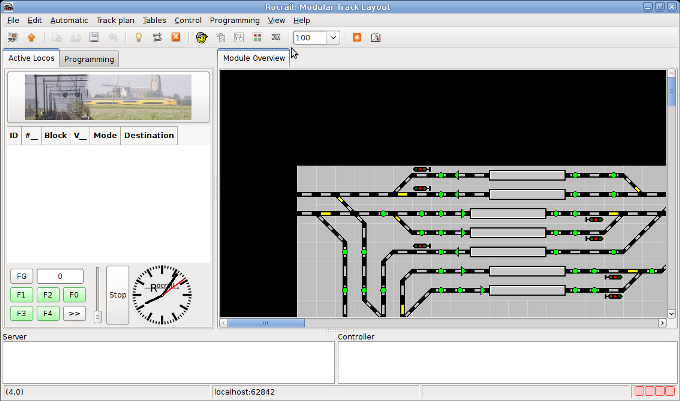
Task: Switch to the Programming tab
Action: 89,59
